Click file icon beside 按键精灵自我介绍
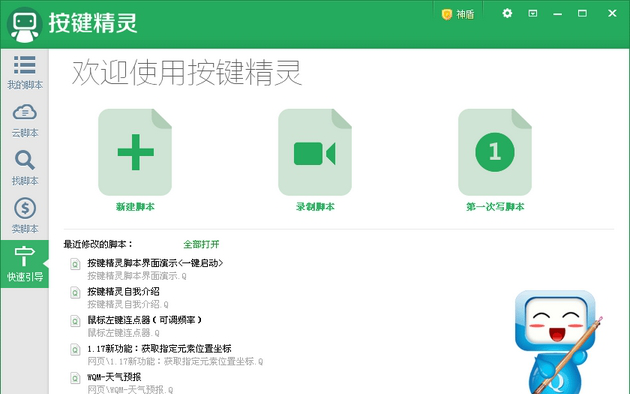 [x=75, y=293]
